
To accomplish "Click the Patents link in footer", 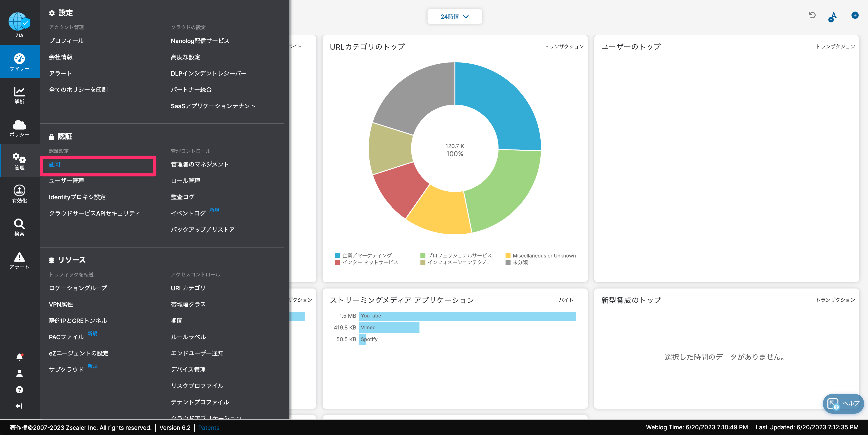I will point(209,428).
